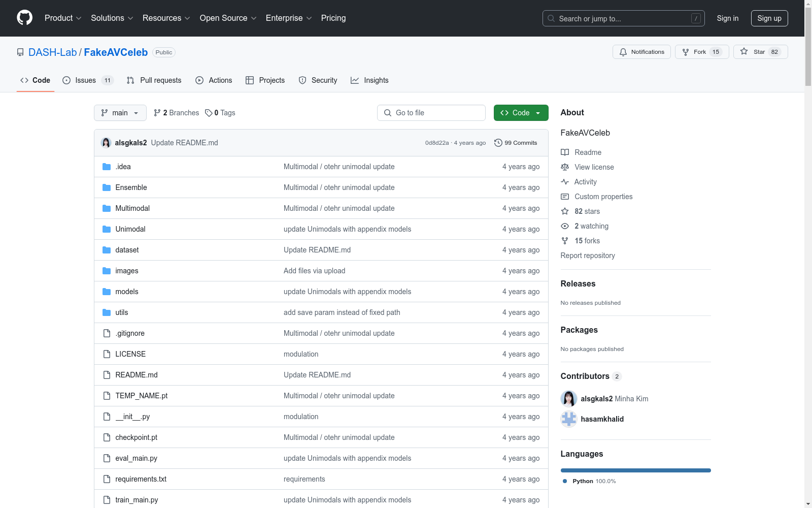This screenshot has height=508, width=812.
Task: Open the eval_main.py file
Action: point(137,458)
